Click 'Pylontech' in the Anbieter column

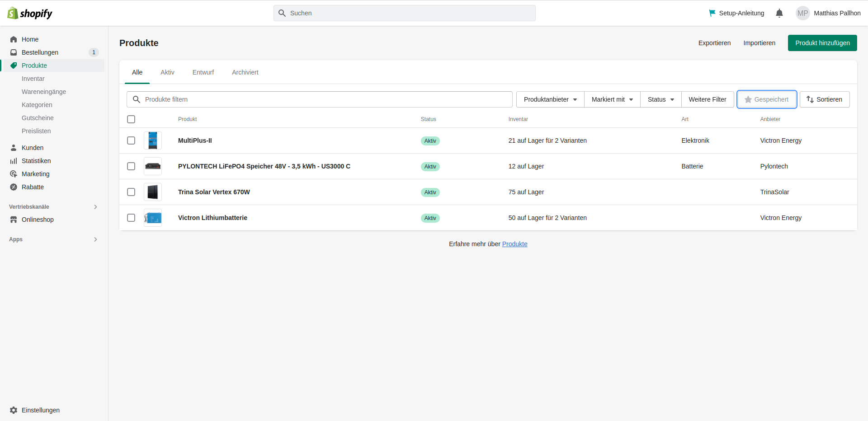tap(774, 166)
